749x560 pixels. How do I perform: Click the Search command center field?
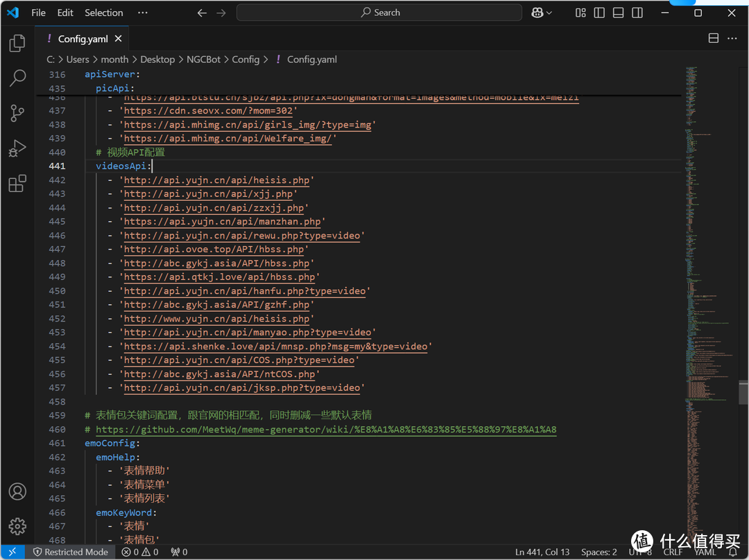click(379, 12)
